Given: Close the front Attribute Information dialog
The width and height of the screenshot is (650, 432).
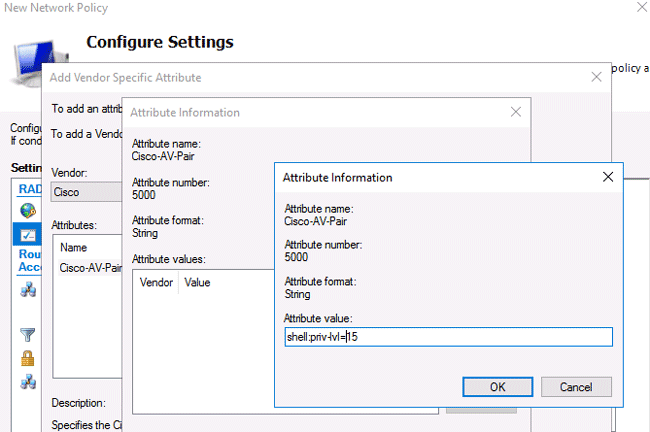Looking at the screenshot, I should 607,177.
